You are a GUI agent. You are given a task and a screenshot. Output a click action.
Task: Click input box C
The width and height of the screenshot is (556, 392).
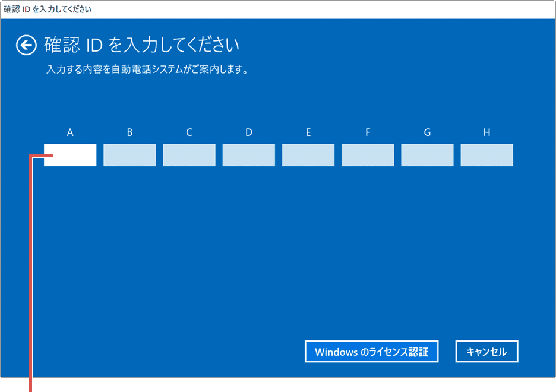pyautogui.click(x=189, y=154)
